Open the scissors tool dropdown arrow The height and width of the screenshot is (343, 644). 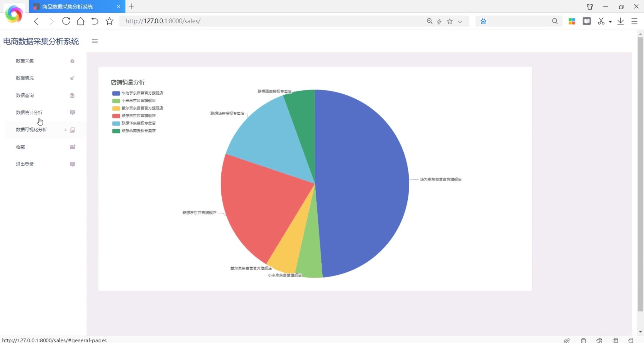(610, 22)
